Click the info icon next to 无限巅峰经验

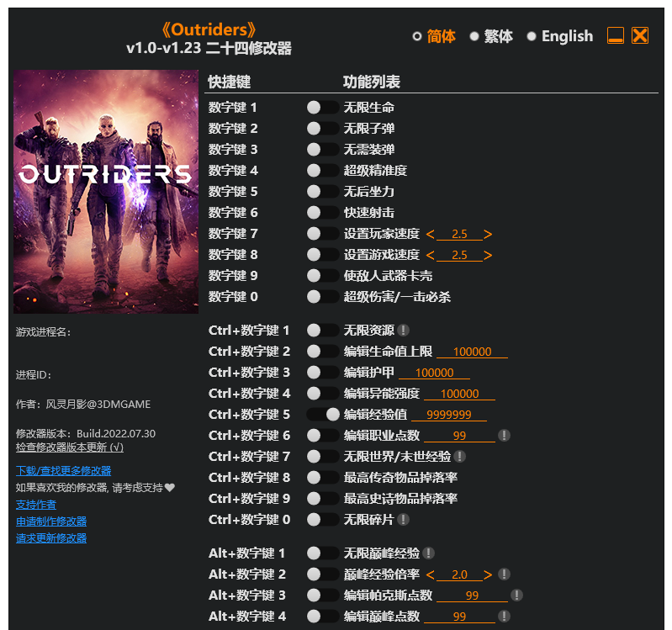coord(428,553)
